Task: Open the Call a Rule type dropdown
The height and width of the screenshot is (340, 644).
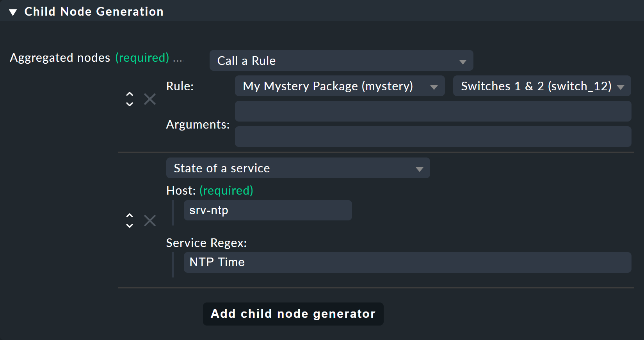Action: coord(341,61)
